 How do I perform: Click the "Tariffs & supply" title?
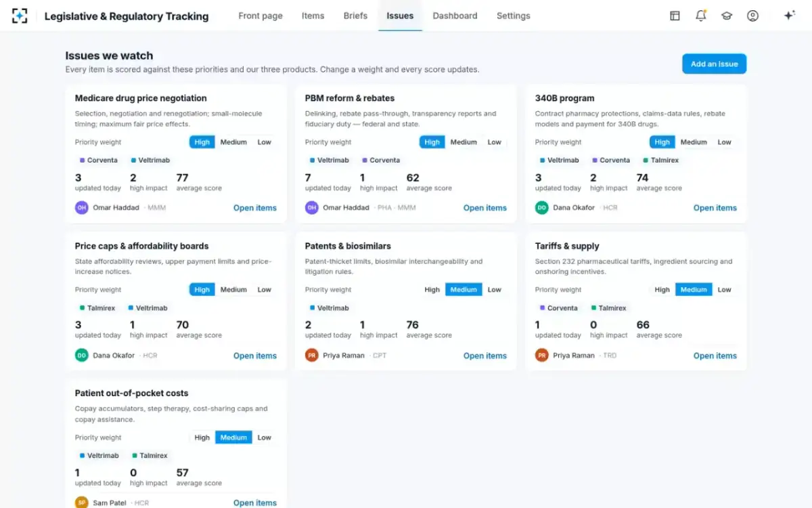[567, 246]
